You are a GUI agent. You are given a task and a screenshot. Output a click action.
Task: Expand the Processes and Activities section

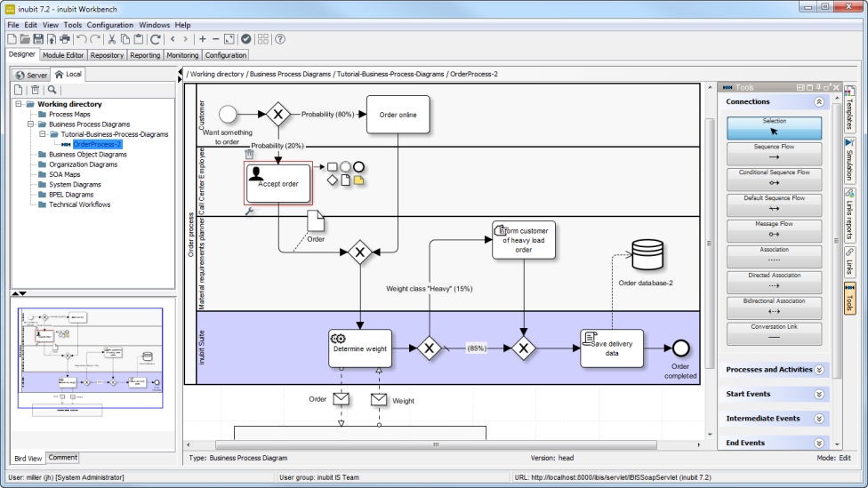click(819, 370)
